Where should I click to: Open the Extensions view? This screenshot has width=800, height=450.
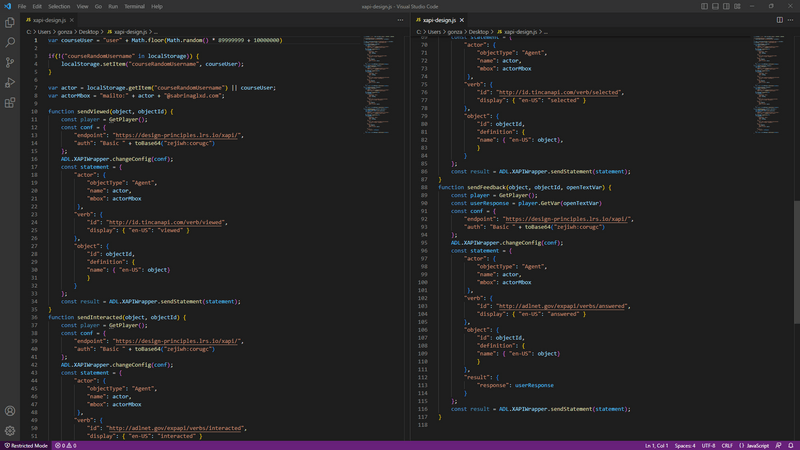(x=10, y=102)
